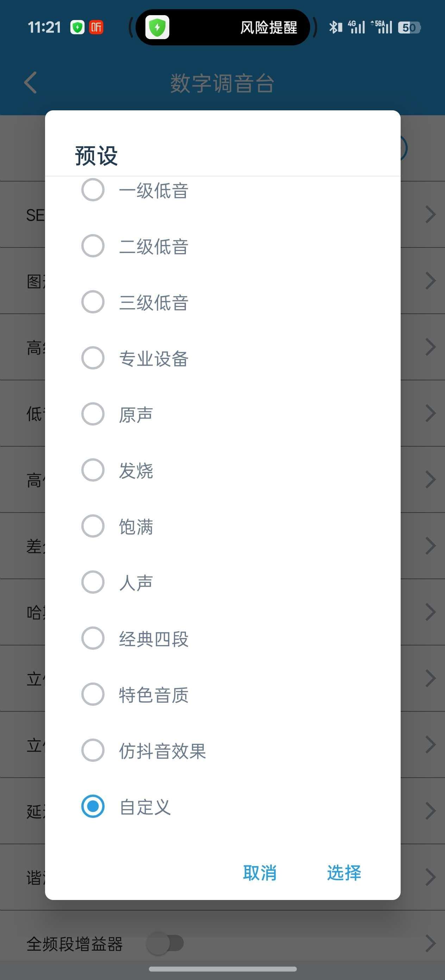
Task: Select the 经典四段 preset
Action: (x=93, y=638)
